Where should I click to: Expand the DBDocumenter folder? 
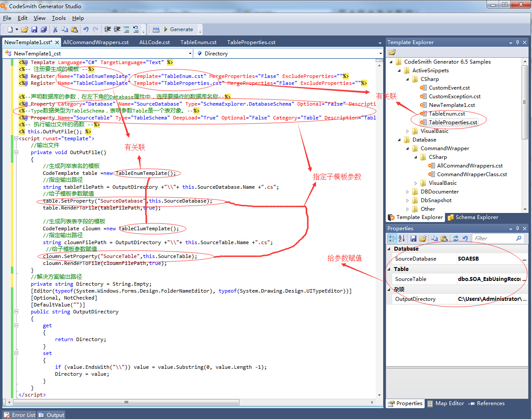pos(408,191)
